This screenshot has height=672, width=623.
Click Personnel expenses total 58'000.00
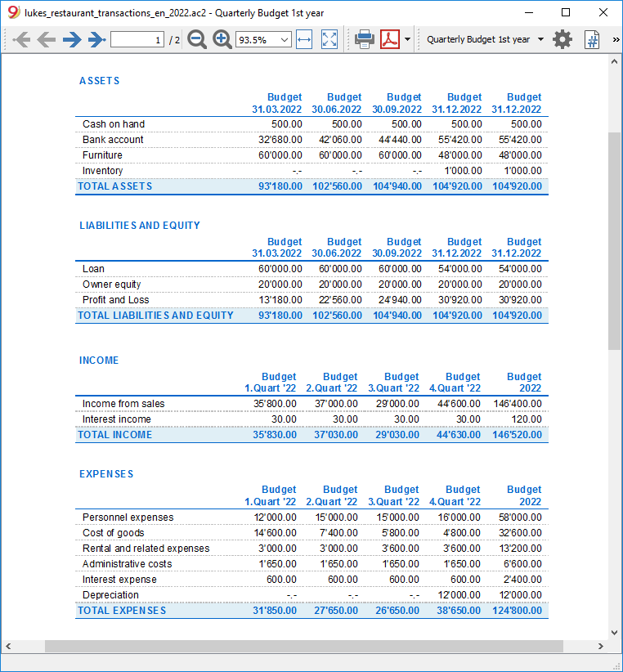pyautogui.click(x=520, y=517)
